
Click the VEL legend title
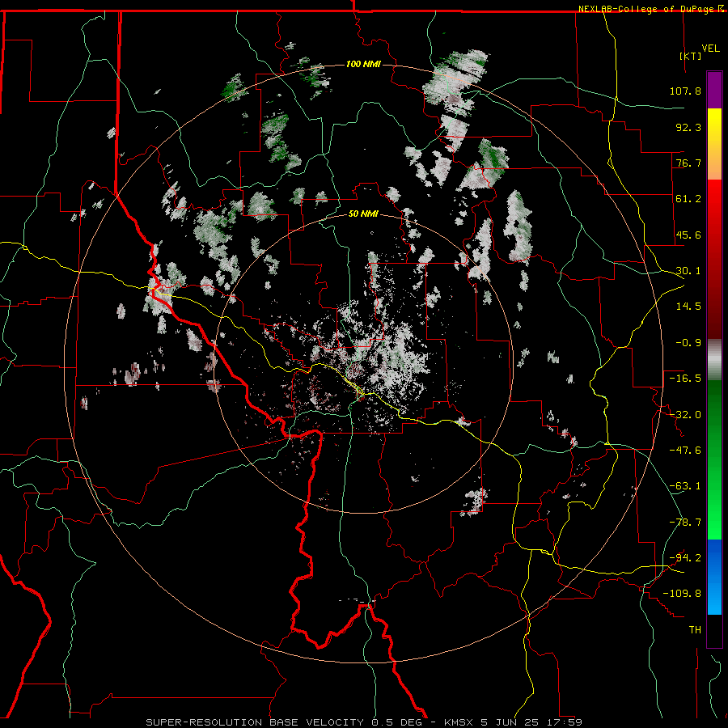click(710, 48)
